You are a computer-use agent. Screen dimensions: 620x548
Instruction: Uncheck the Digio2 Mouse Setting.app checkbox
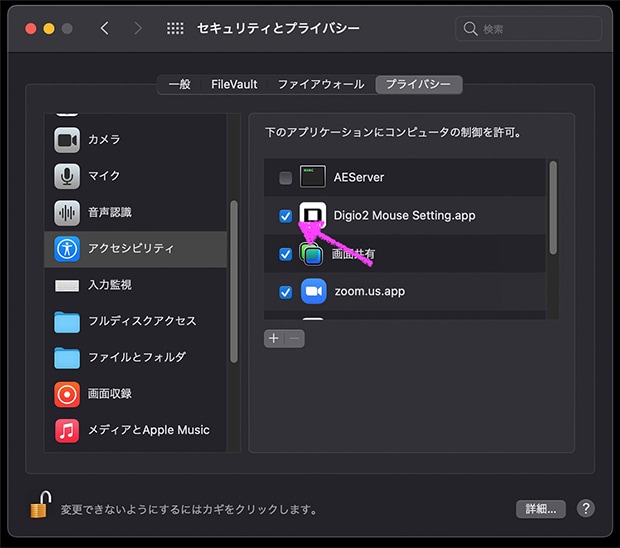click(x=286, y=216)
